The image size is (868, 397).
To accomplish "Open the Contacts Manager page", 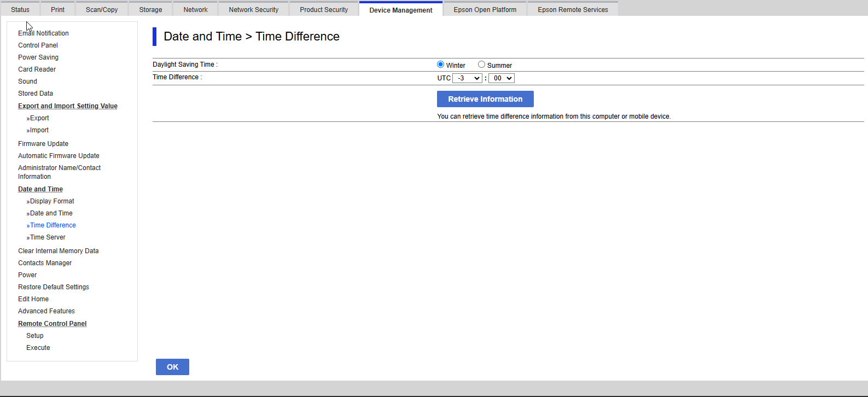I will pyautogui.click(x=45, y=263).
